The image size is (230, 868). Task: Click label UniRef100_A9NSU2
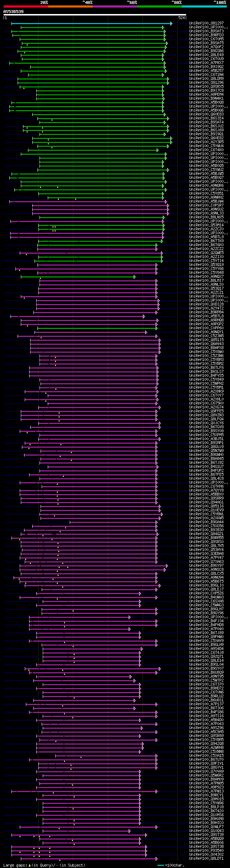point(206,209)
